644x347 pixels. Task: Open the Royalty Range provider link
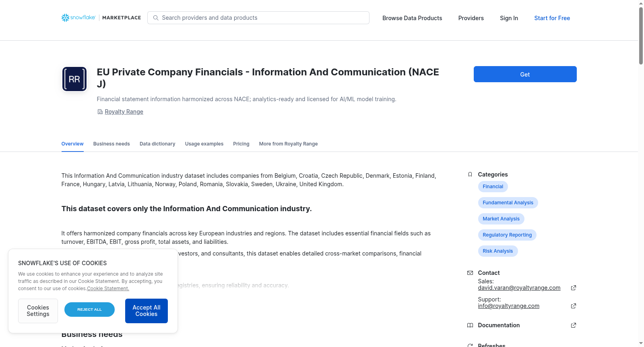click(124, 112)
